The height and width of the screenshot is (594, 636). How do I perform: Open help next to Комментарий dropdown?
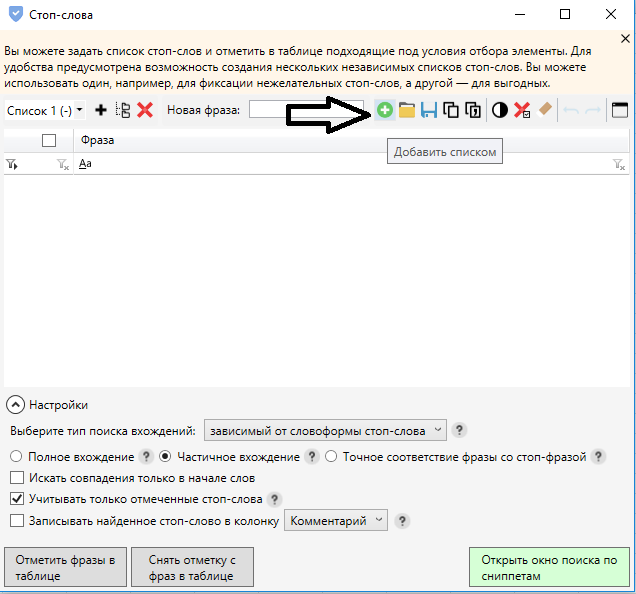point(402,521)
